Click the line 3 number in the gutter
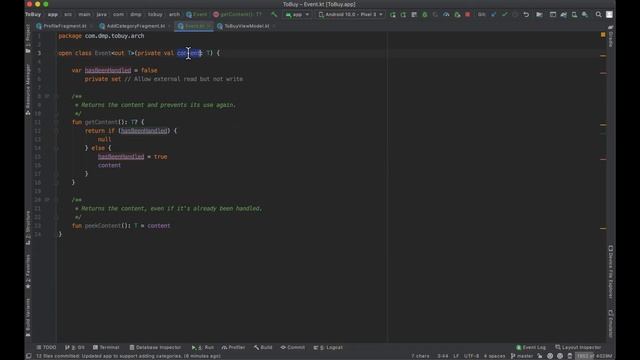Screen dimensions: 640x360 tap(39, 53)
